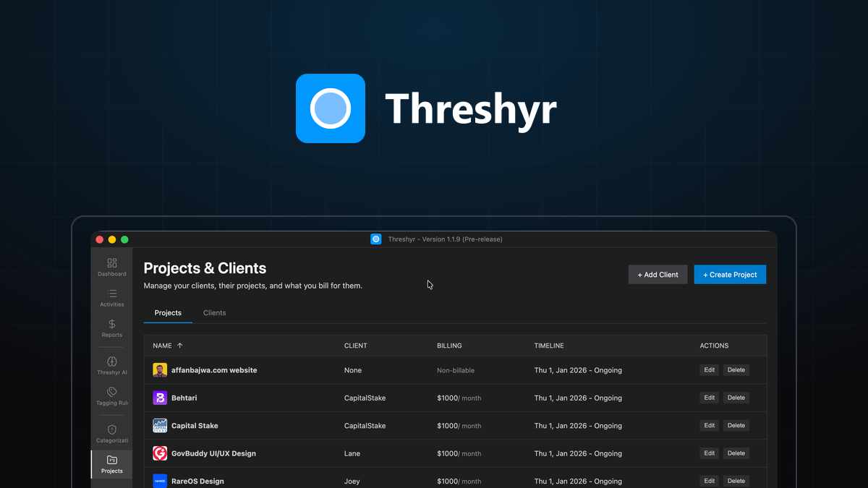Switch to the Projects tab
Screen dimensions: 868x488
168,313
